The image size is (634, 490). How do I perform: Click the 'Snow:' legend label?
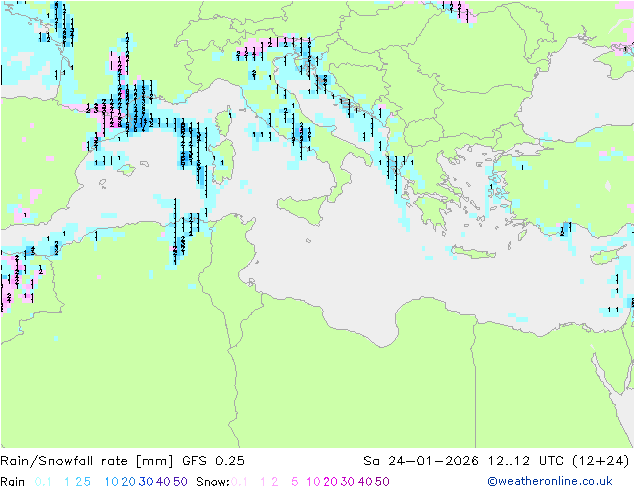point(213,482)
